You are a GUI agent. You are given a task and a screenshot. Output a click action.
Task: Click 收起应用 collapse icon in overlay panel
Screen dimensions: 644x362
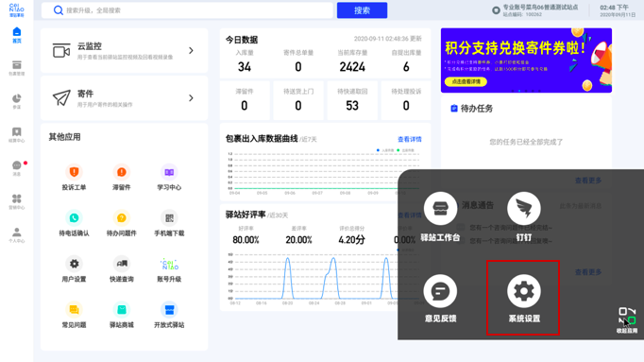tap(627, 316)
